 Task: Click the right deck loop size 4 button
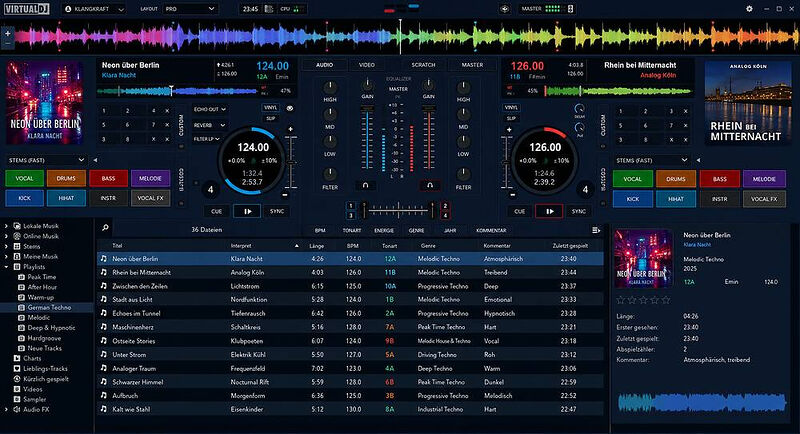point(585,190)
